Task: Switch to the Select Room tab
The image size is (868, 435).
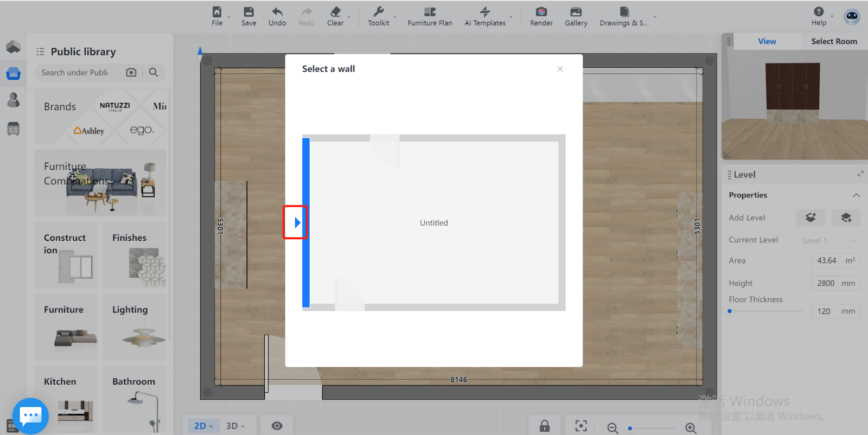Action: [834, 41]
